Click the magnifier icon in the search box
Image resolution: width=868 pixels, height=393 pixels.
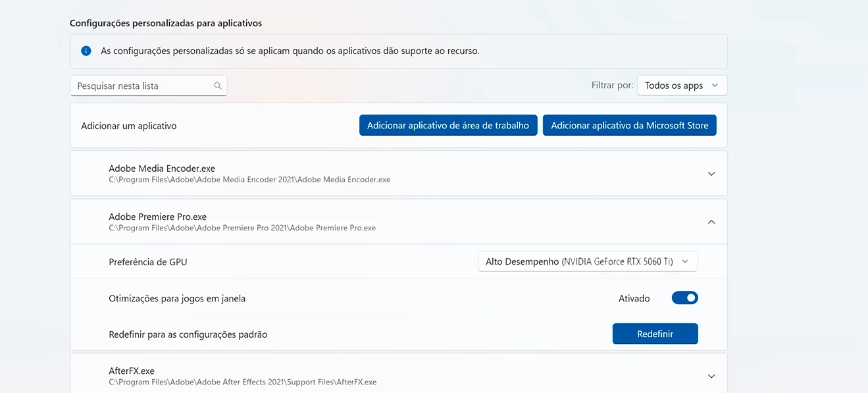point(218,86)
